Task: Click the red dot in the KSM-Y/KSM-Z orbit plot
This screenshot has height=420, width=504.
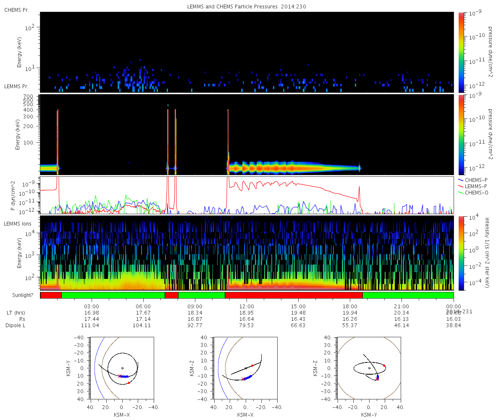Action: tap(384, 365)
